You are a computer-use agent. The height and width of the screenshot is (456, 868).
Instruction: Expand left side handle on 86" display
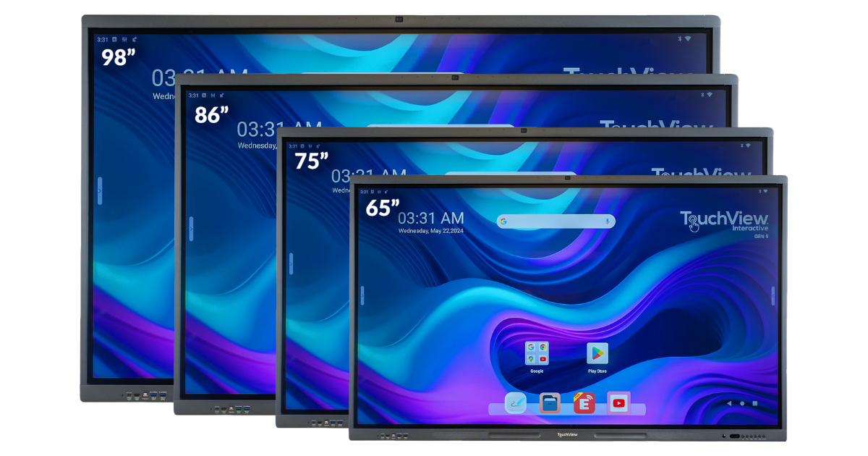[191, 229]
